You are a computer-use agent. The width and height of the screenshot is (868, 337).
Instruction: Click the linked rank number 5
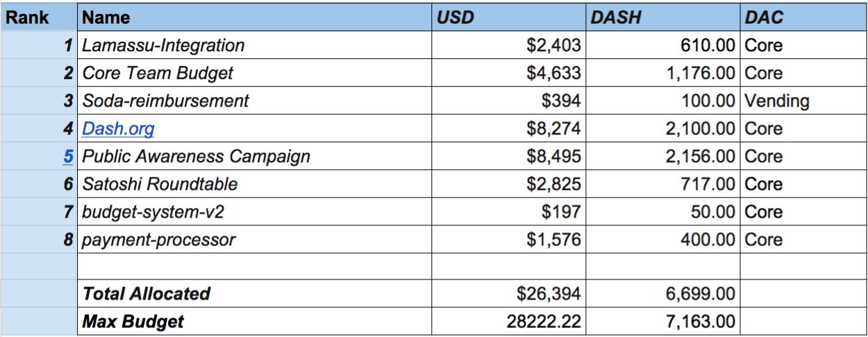point(68,157)
